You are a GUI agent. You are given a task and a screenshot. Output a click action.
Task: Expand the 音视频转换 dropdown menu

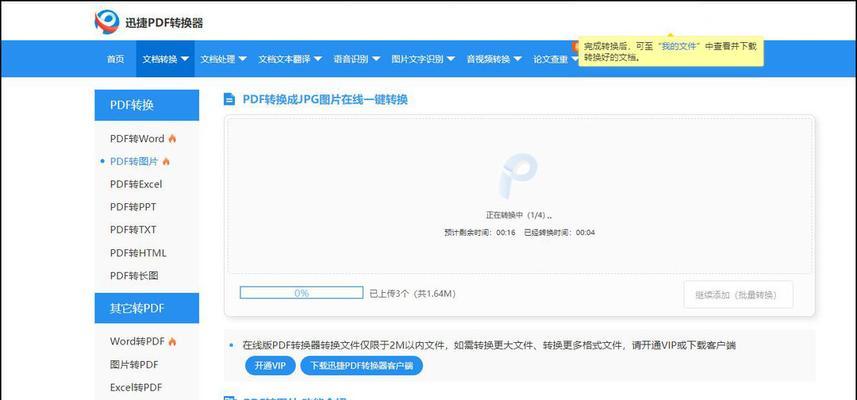tap(494, 59)
